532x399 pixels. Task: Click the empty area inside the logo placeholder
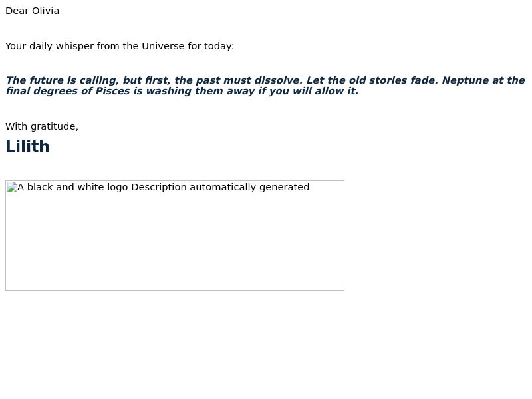coord(175,244)
